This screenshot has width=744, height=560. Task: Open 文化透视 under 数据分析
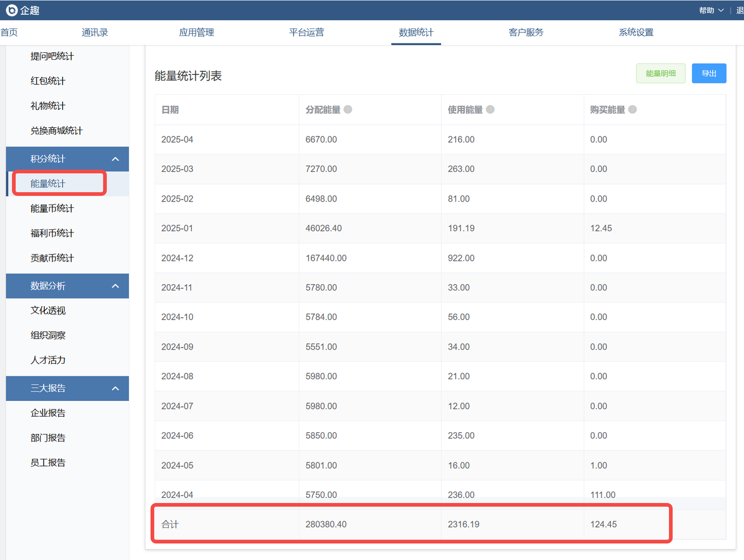48,311
